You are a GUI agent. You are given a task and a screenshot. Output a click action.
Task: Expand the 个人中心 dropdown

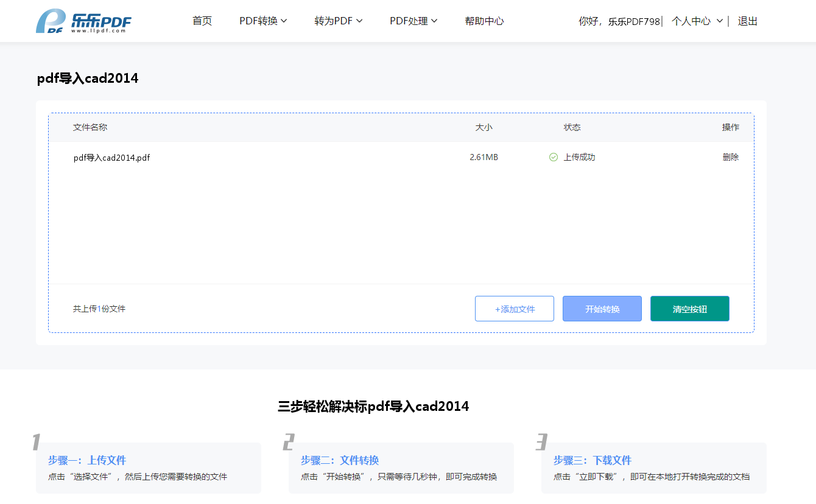(697, 21)
